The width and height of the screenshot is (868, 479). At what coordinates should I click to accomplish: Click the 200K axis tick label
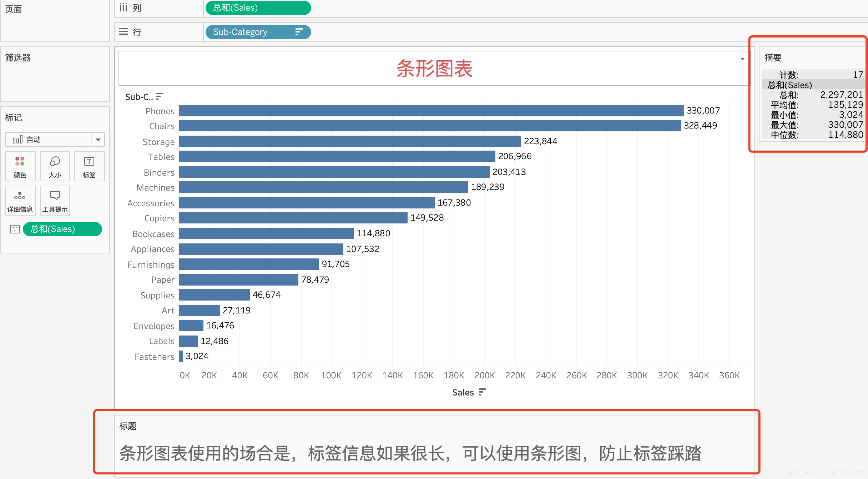click(x=484, y=375)
